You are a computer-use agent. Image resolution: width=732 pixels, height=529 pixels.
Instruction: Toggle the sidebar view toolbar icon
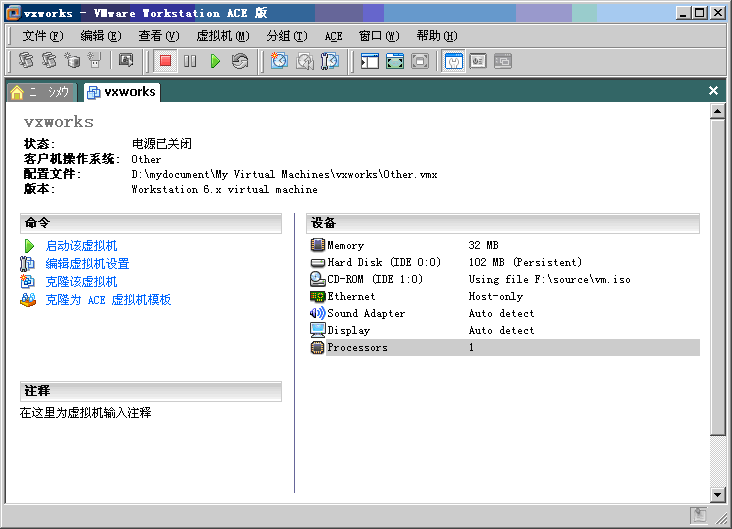pyautogui.click(x=369, y=61)
